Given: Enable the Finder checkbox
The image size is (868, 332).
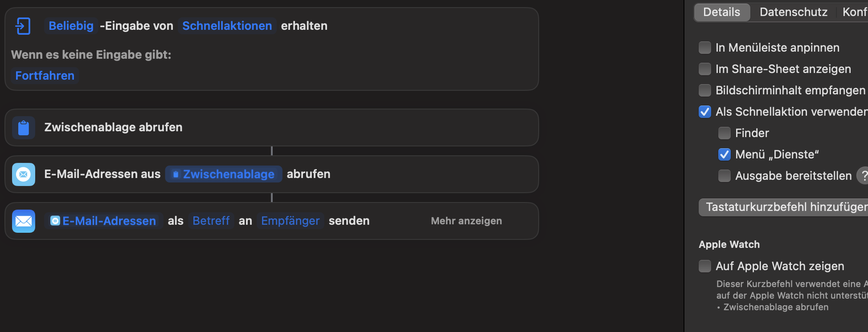Looking at the screenshot, I should point(725,133).
